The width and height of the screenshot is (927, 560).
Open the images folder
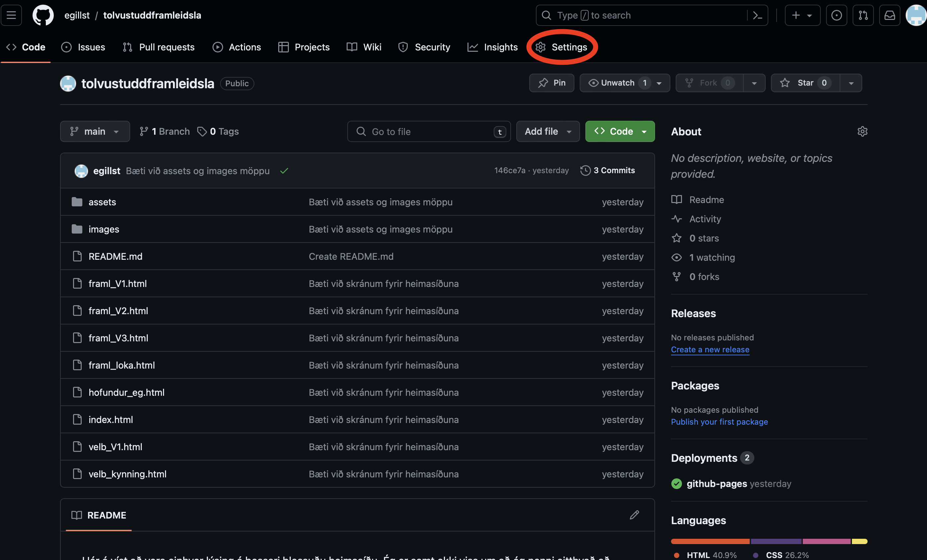(x=104, y=229)
